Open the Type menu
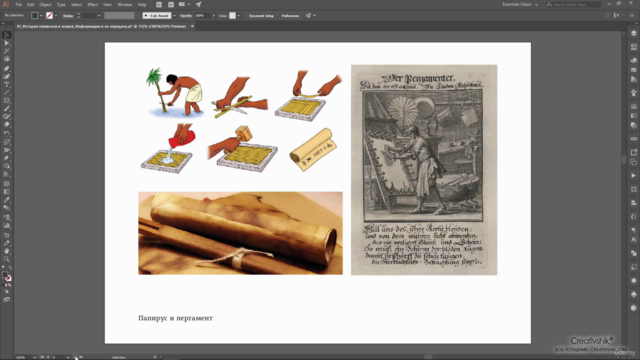Image resolution: width=640 pixels, height=360 pixels. click(x=61, y=4)
